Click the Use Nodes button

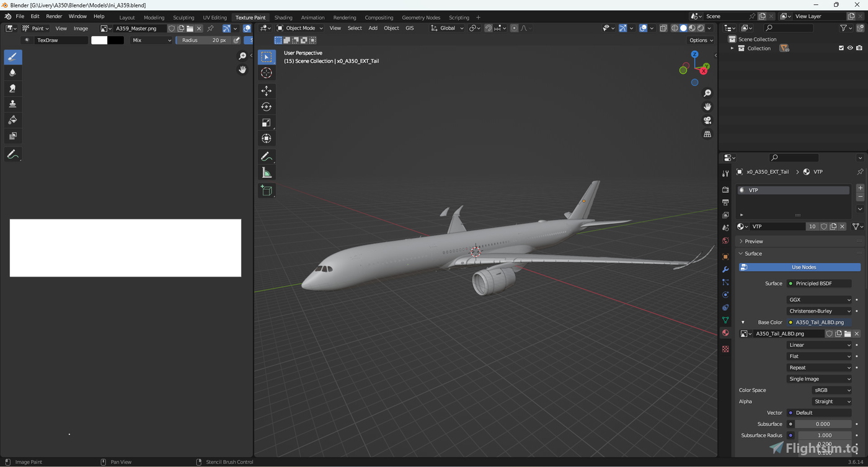804,267
